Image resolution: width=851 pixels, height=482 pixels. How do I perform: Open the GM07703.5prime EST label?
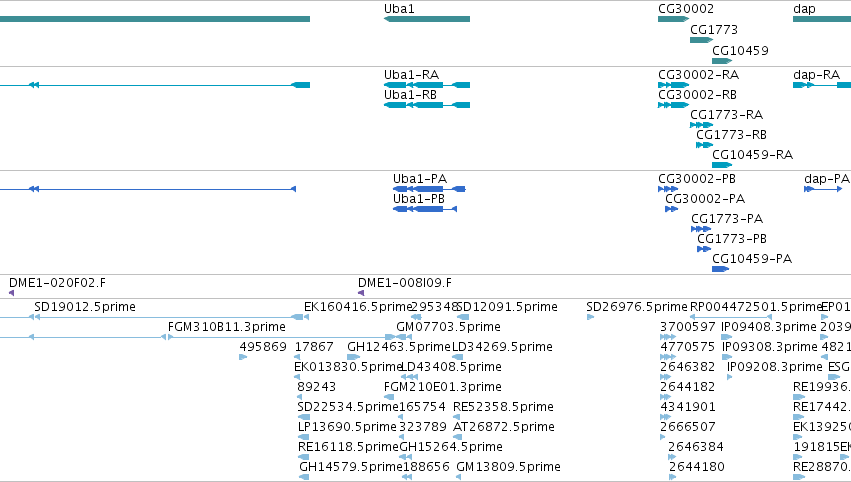448,327
